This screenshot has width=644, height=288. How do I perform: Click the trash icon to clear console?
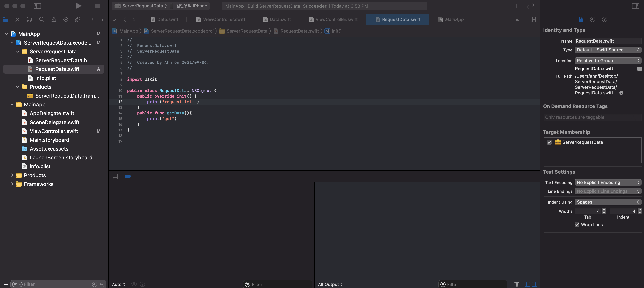point(516,284)
